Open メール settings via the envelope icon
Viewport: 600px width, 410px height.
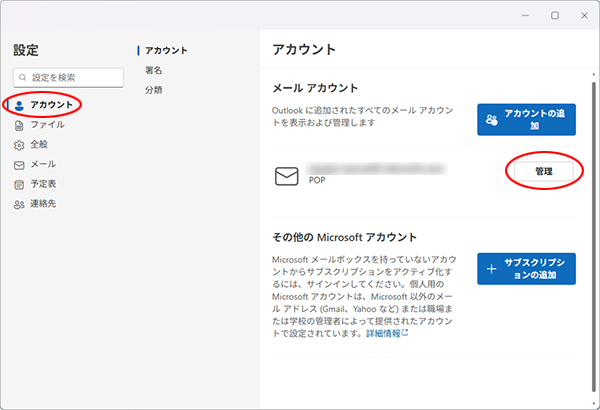pos(20,164)
